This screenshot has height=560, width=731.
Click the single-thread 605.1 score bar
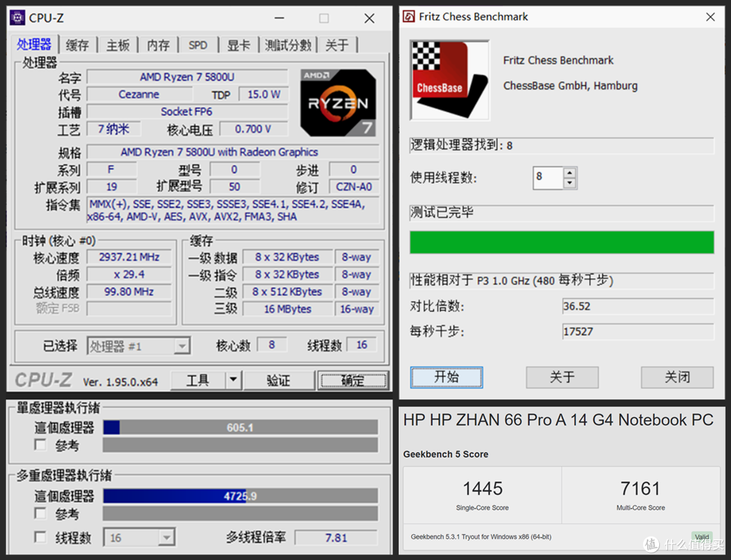[240, 427]
